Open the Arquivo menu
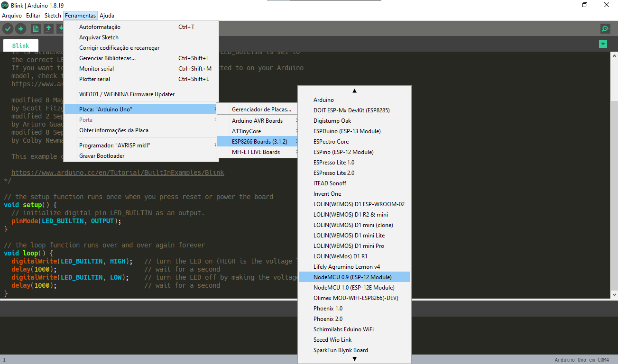The height and width of the screenshot is (364, 618). point(12,16)
